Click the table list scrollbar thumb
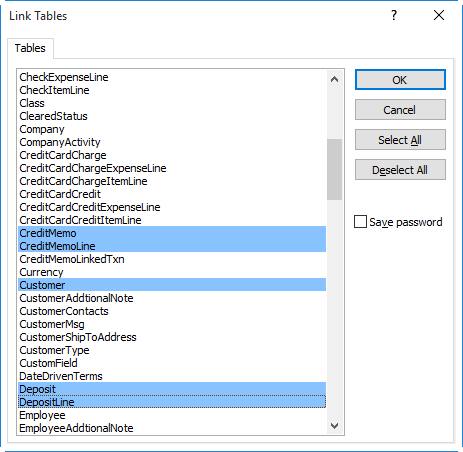Image resolution: width=463 pixels, height=452 pixels. [334, 169]
